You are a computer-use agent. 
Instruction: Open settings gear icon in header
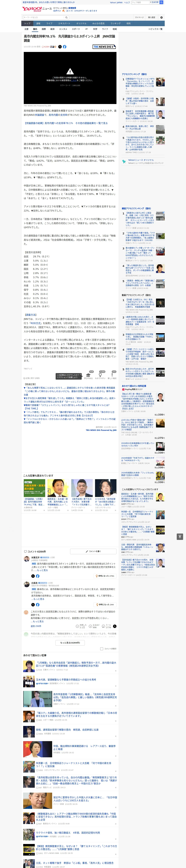point(161,18)
